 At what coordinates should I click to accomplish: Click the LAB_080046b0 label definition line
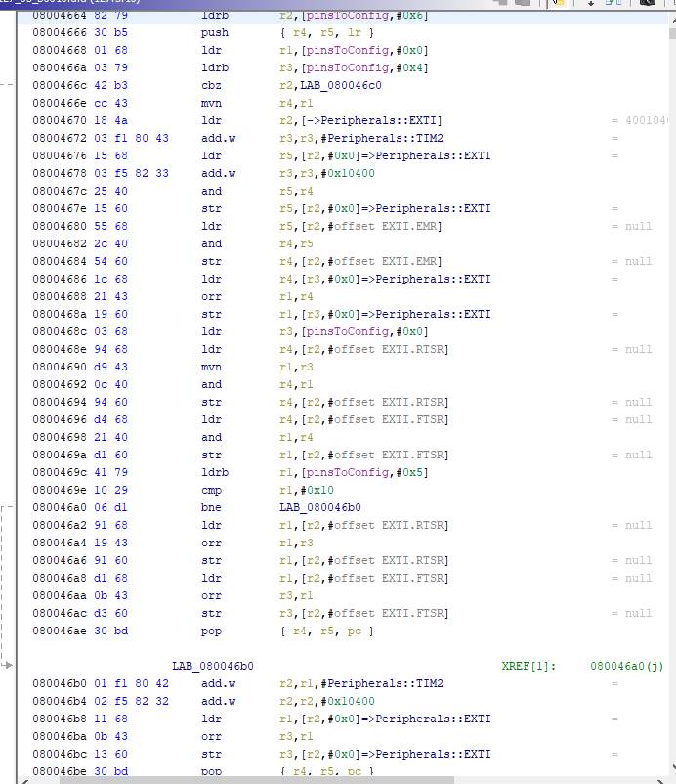pos(213,666)
